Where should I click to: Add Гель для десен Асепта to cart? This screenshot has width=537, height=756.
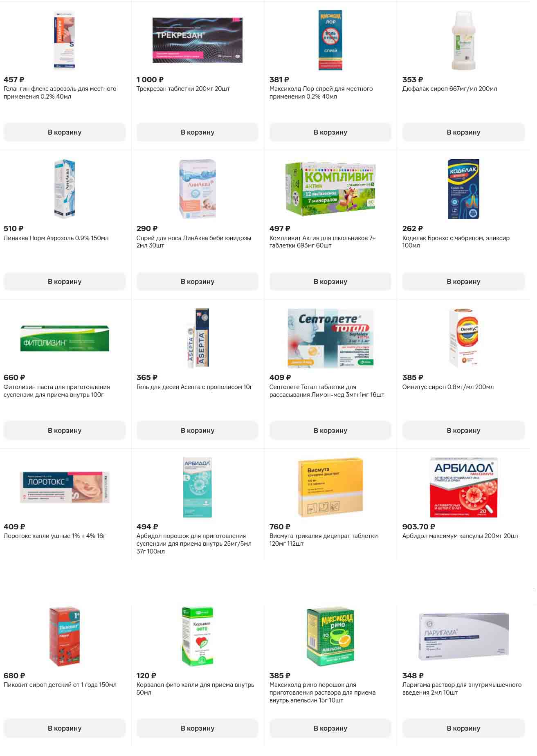point(198,430)
